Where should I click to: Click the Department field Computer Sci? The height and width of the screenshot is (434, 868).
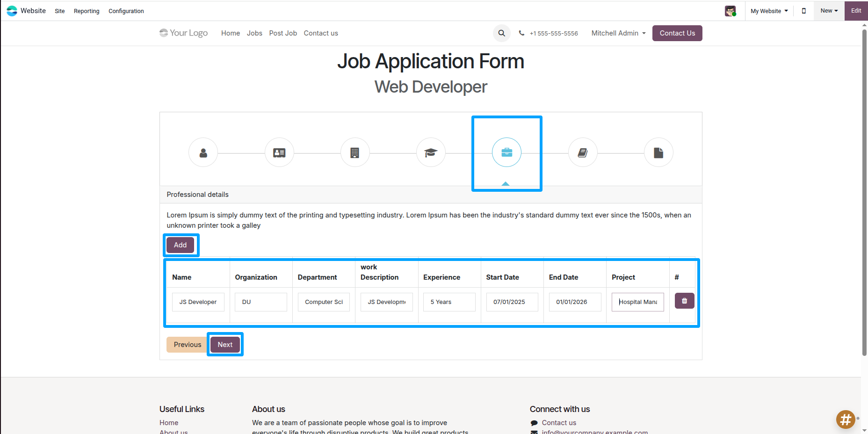(x=324, y=302)
